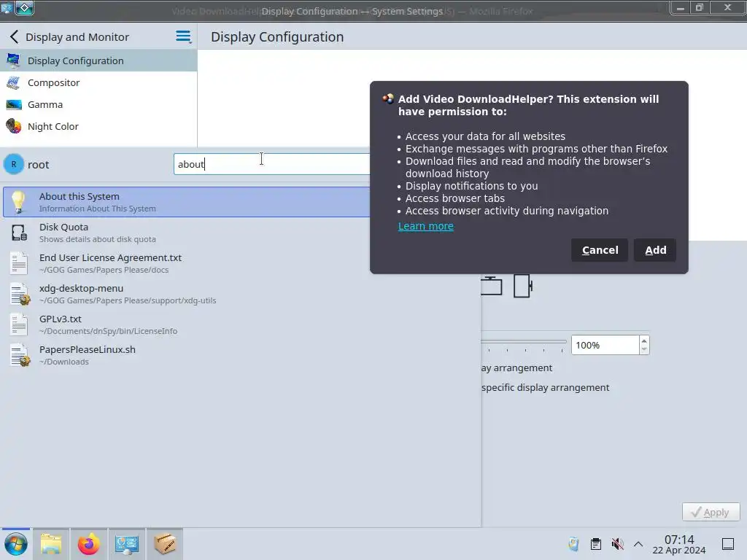The image size is (747, 560).
Task: Click the scale slider track
Action: click(x=524, y=341)
